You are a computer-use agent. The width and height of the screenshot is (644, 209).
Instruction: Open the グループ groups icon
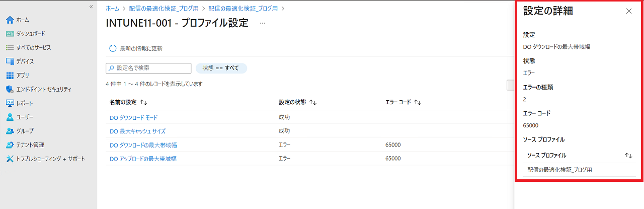pos(10,131)
